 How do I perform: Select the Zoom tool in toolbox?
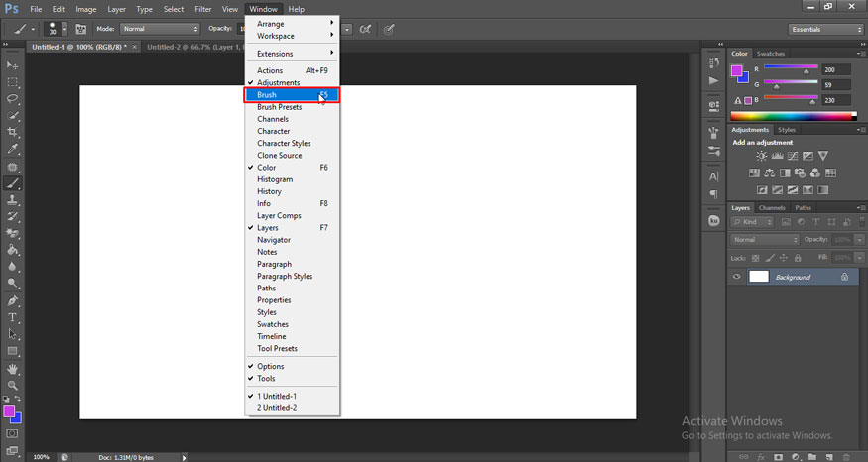[x=13, y=385]
